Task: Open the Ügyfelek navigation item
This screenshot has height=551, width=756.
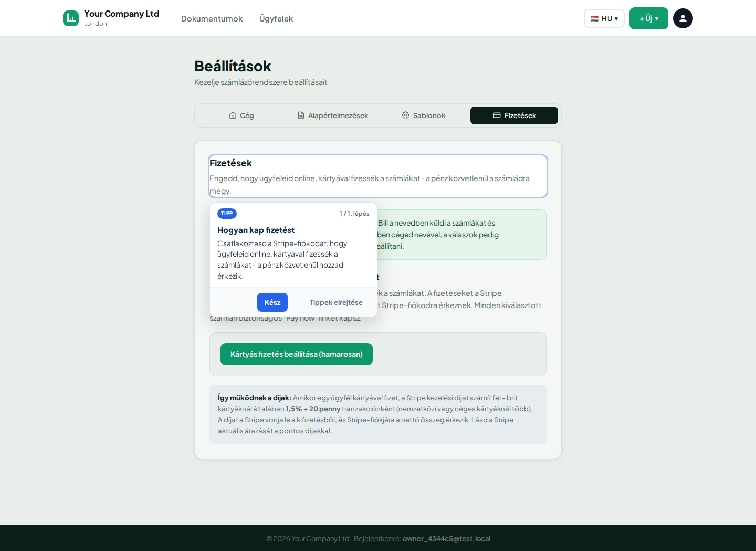Action: click(x=276, y=19)
